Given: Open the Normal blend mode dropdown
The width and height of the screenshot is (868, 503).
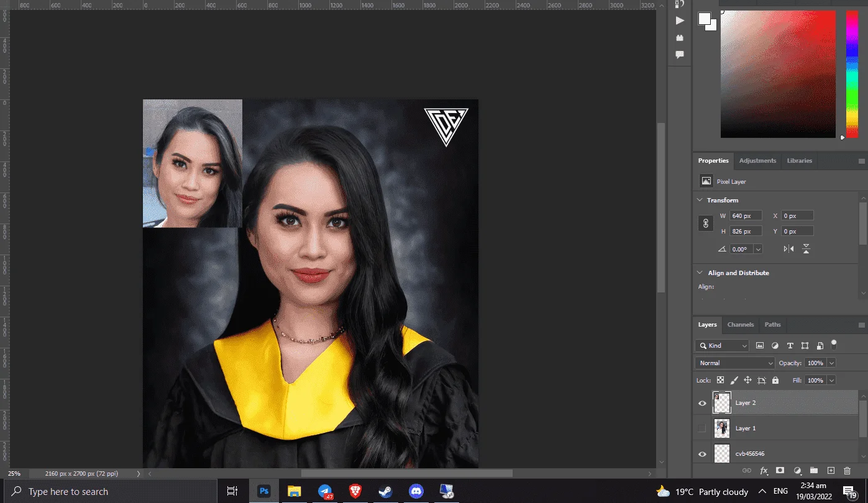Looking at the screenshot, I should (x=734, y=363).
